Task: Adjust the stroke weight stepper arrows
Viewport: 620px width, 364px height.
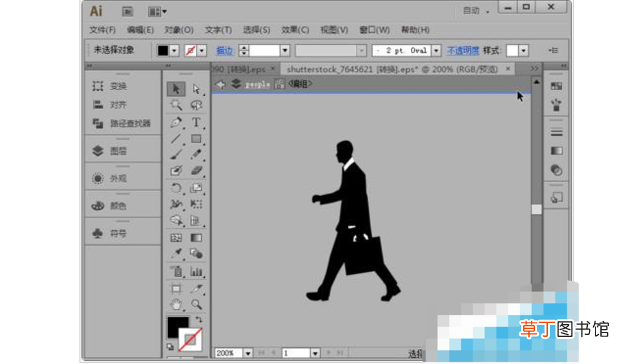Action: (244, 51)
